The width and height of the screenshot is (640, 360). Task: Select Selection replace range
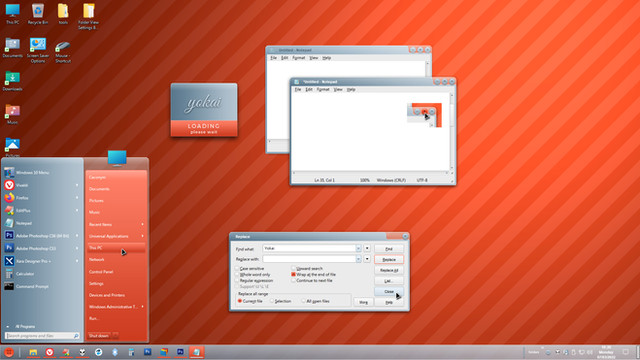[280, 301]
